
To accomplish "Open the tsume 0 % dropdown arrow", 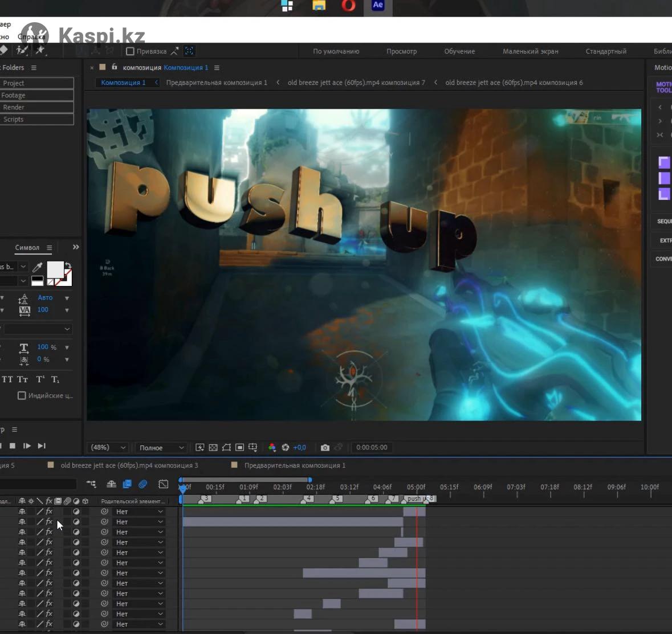I will [67, 359].
